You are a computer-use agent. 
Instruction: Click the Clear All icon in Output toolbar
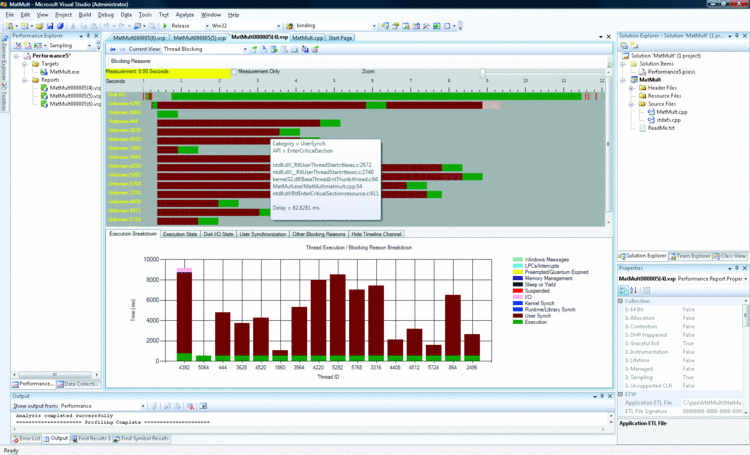[x=190, y=406]
